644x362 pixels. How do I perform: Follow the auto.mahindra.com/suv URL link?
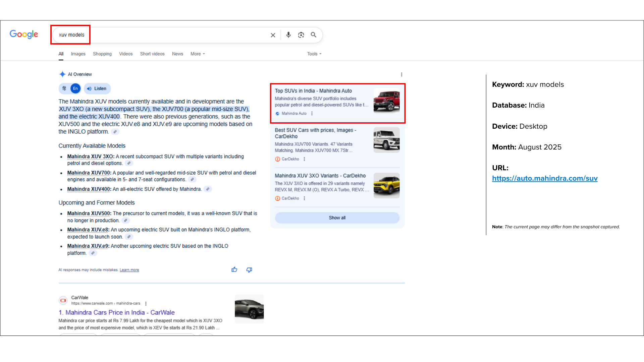pos(545,179)
